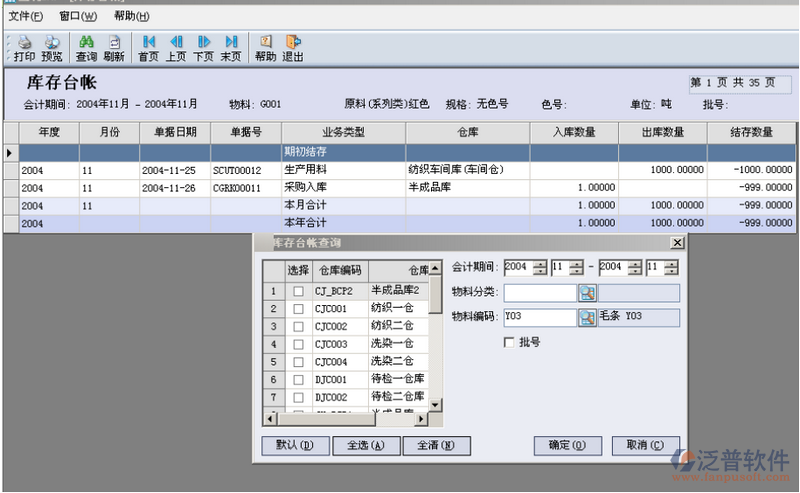Click the Refresh (刷新) toolbar icon
The height and width of the screenshot is (493, 800).
coord(114,47)
